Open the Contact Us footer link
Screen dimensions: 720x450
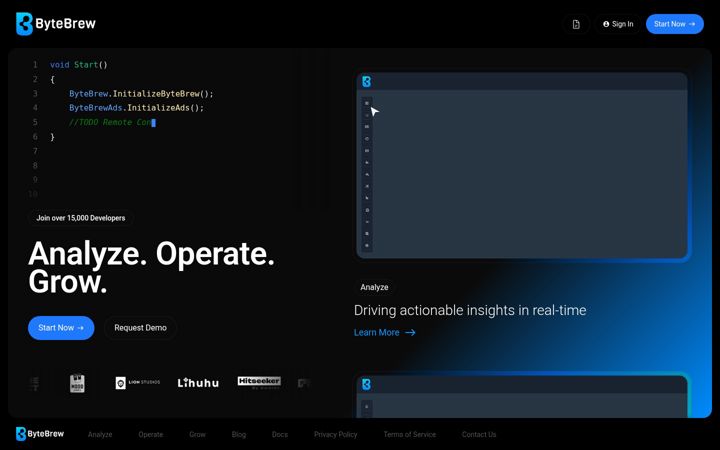pos(479,434)
